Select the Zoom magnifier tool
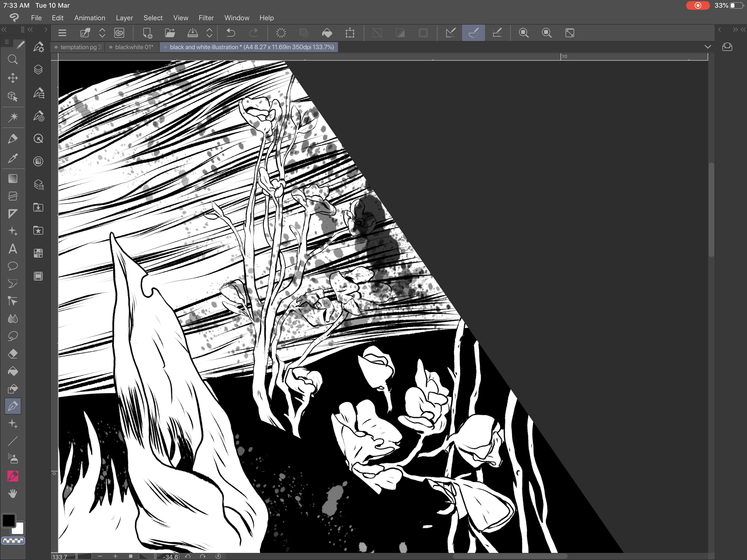The image size is (747, 560). click(x=13, y=59)
